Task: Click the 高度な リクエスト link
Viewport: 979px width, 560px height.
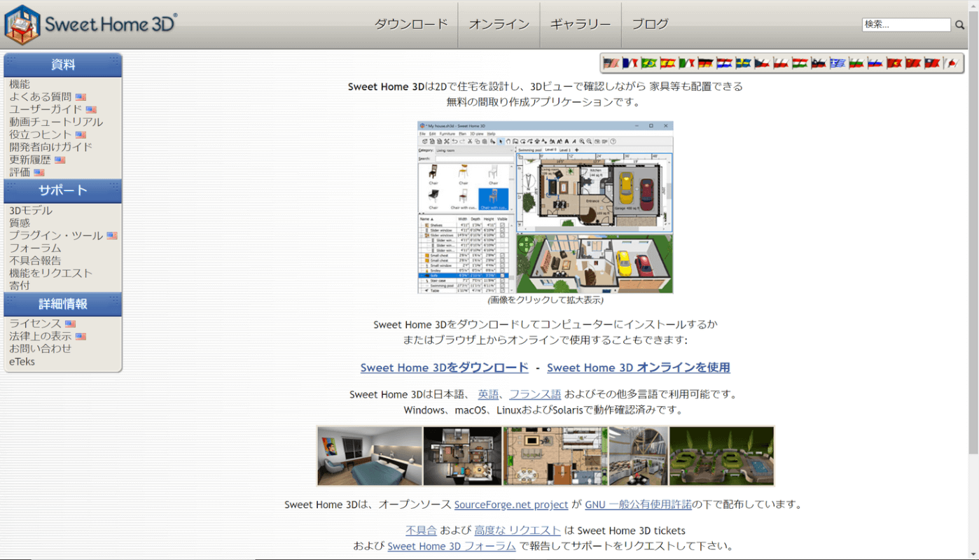Action: pos(518,531)
